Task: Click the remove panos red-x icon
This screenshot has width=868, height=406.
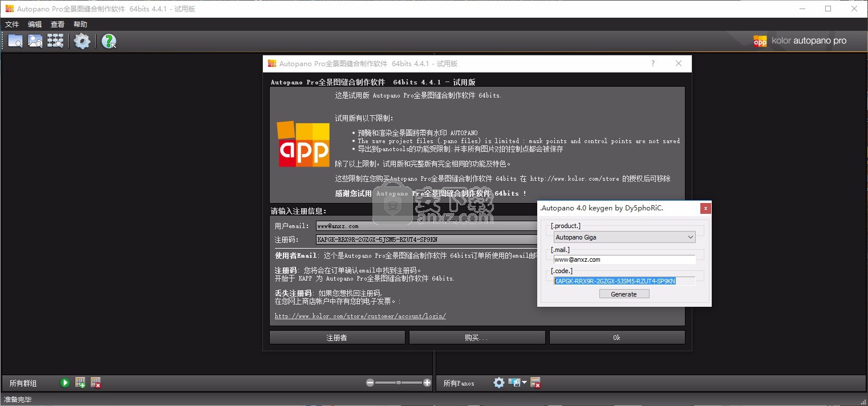Action: point(536,383)
